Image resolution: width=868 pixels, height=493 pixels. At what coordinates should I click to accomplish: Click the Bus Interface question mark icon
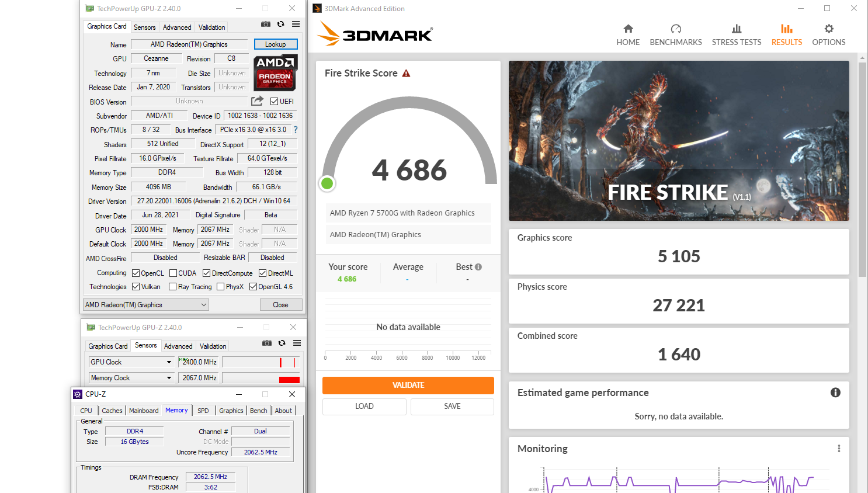pos(296,130)
